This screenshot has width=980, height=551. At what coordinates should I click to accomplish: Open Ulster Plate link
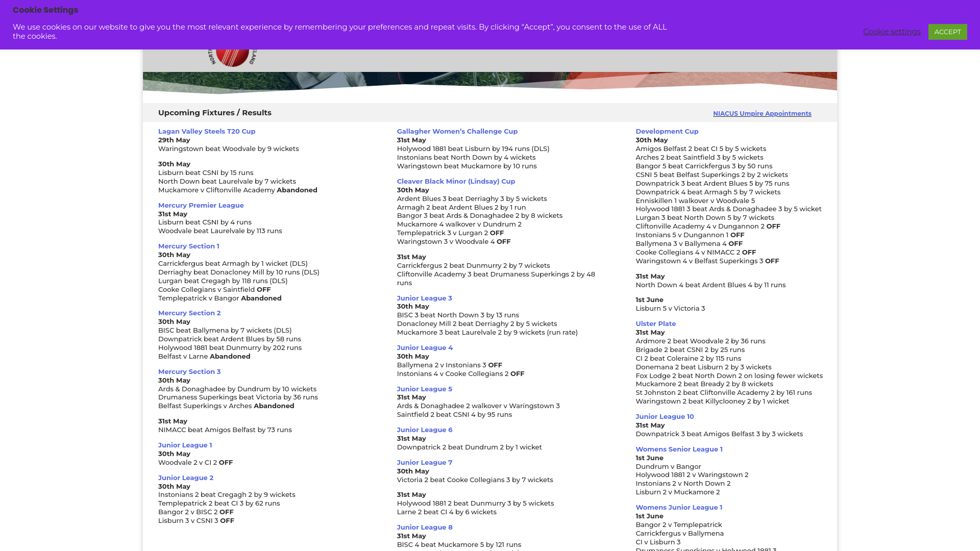655,324
